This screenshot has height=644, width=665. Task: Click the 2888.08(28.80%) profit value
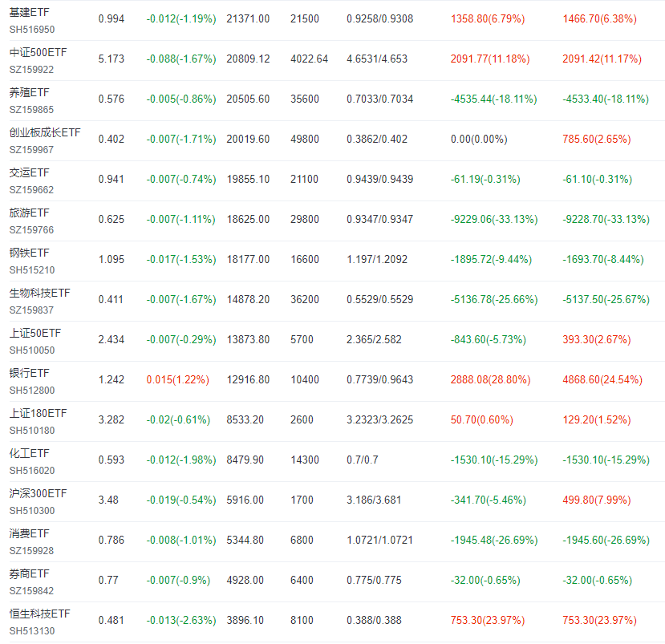[x=491, y=380]
